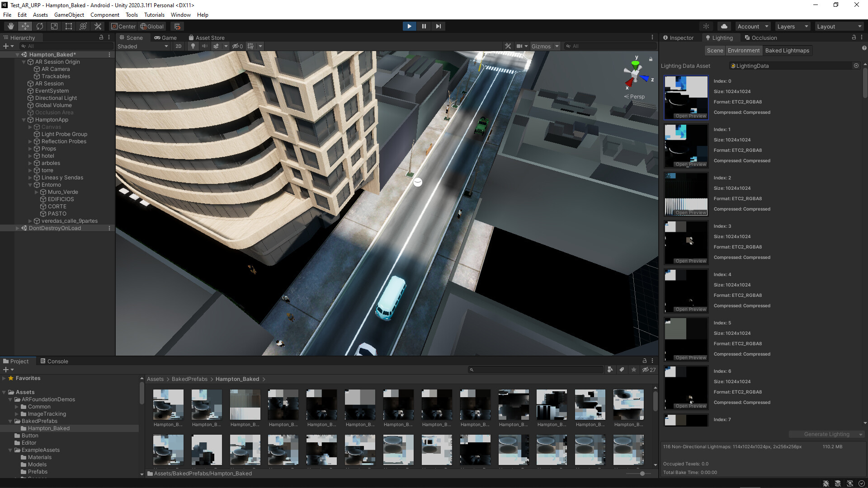
Task: Switch to the Game tab
Action: coord(165,38)
